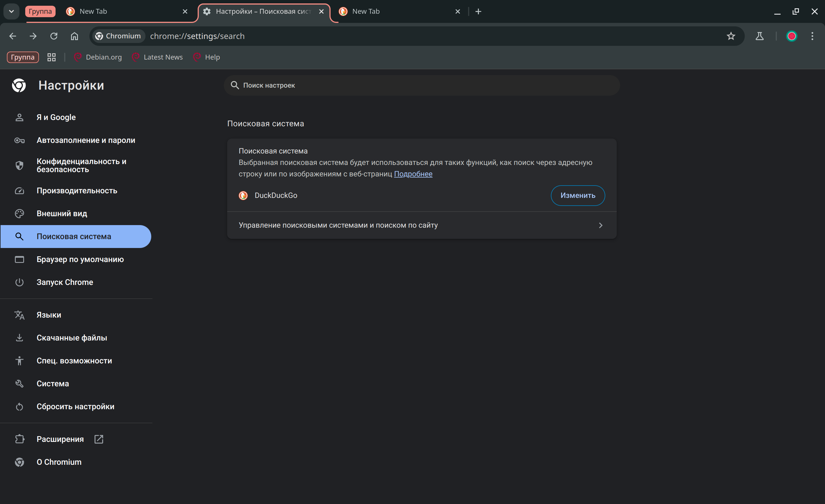Click the profile avatar icon
Screen dimensions: 825x504
791,36
